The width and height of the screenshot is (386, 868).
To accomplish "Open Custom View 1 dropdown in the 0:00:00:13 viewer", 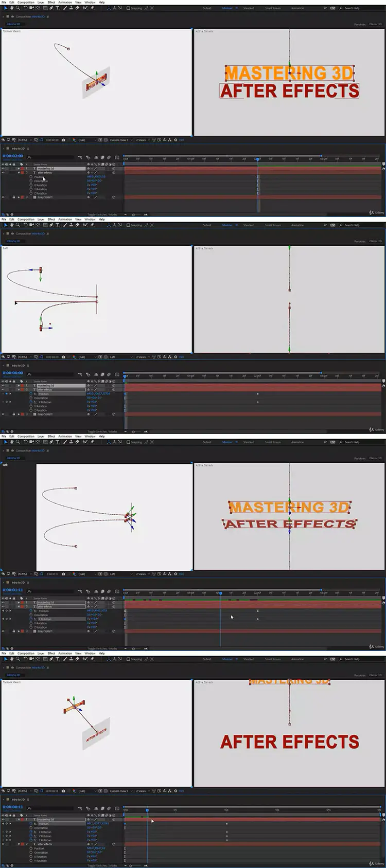I will click(x=120, y=791).
